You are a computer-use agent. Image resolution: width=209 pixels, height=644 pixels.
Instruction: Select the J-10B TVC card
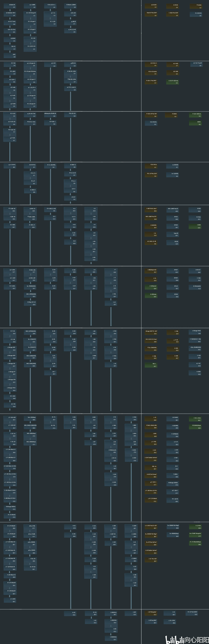tap(111, 535)
